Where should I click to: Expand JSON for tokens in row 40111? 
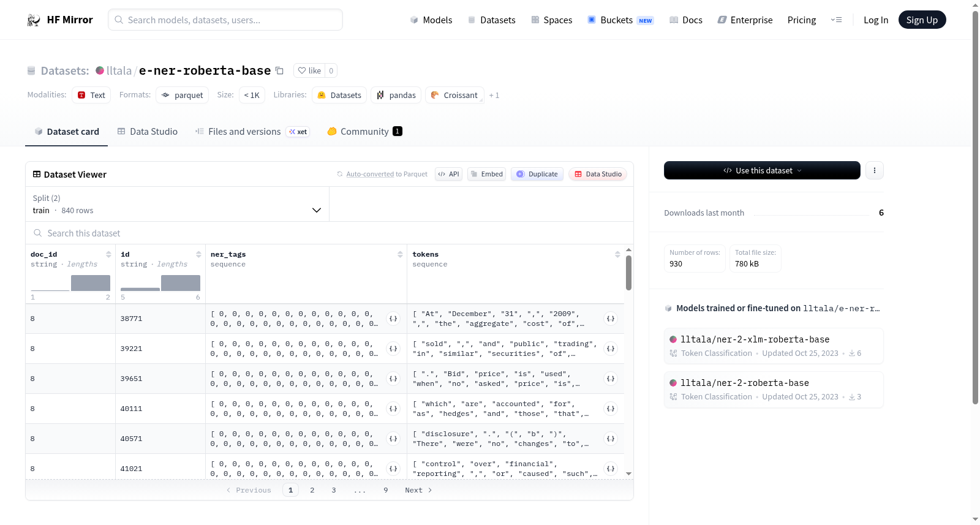click(x=611, y=409)
